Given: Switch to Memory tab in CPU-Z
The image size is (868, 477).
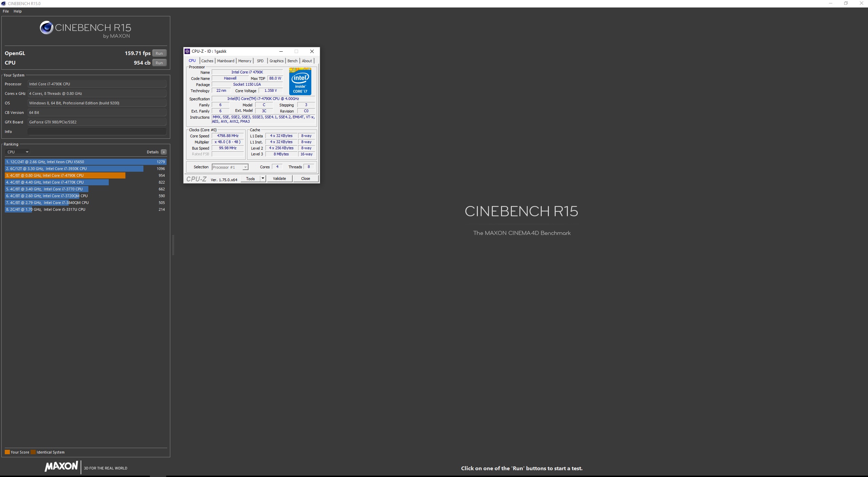Looking at the screenshot, I should tap(245, 61).
